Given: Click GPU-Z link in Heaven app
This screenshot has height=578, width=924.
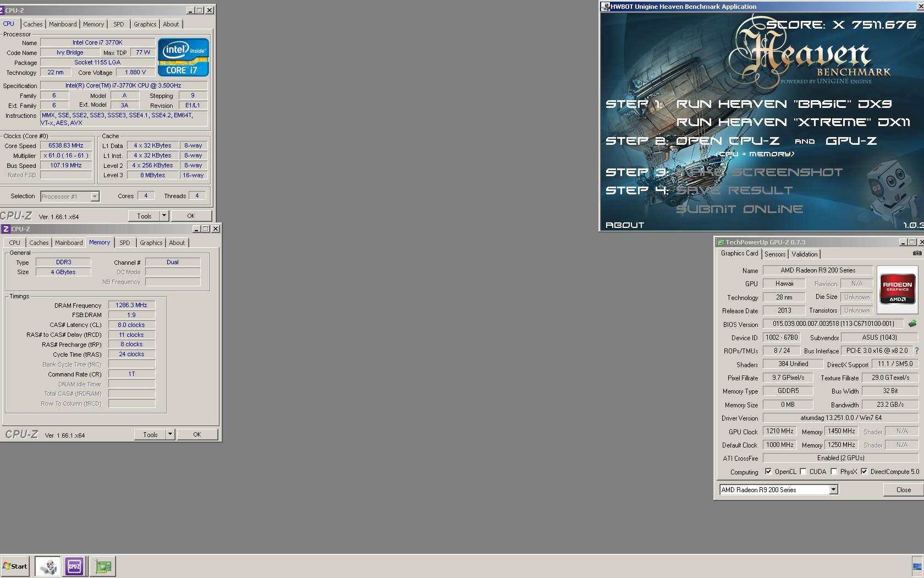Looking at the screenshot, I should click(851, 141).
